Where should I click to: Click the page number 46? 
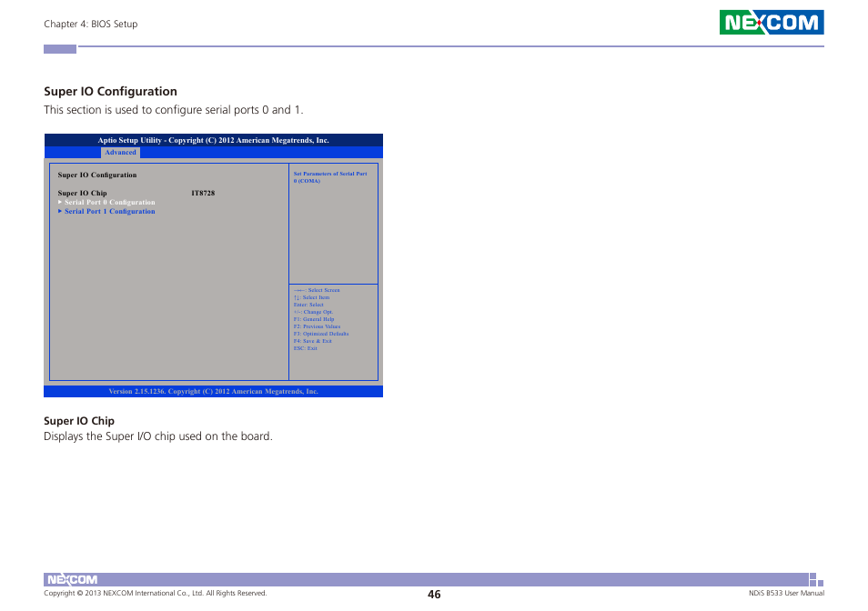point(434,595)
